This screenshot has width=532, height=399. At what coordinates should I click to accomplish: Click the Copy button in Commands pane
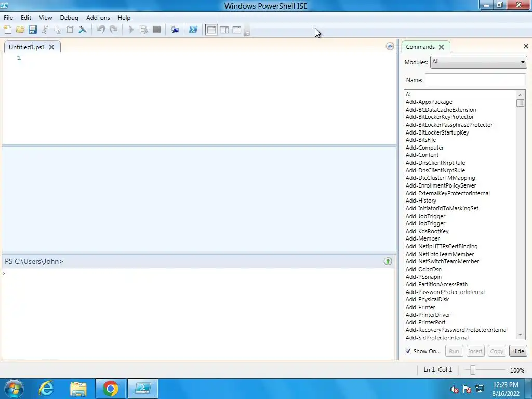click(497, 351)
